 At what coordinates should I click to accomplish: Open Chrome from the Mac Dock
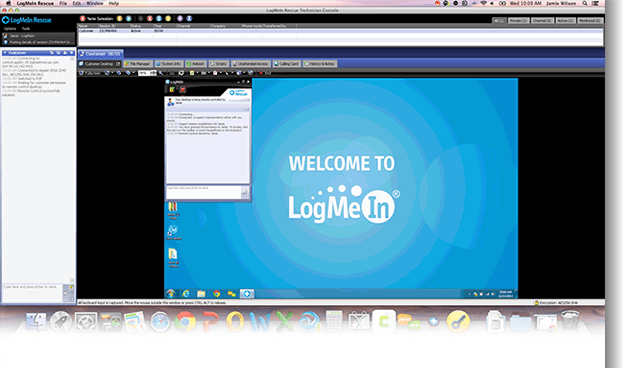tap(185, 322)
